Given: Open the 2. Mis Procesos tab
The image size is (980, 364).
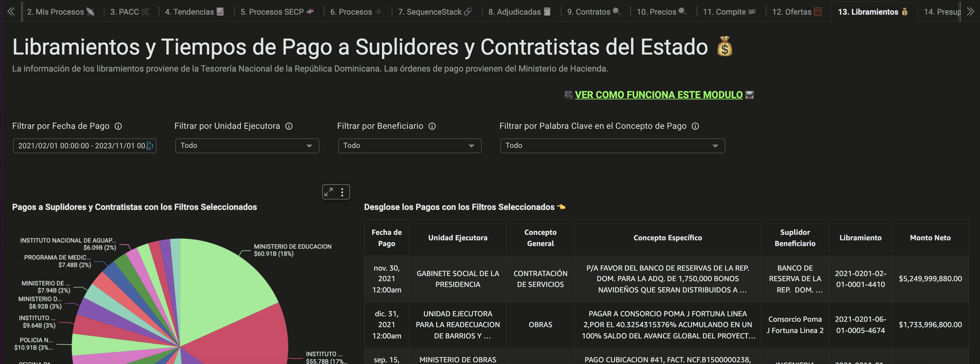Looking at the screenshot, I should point(61,12).
